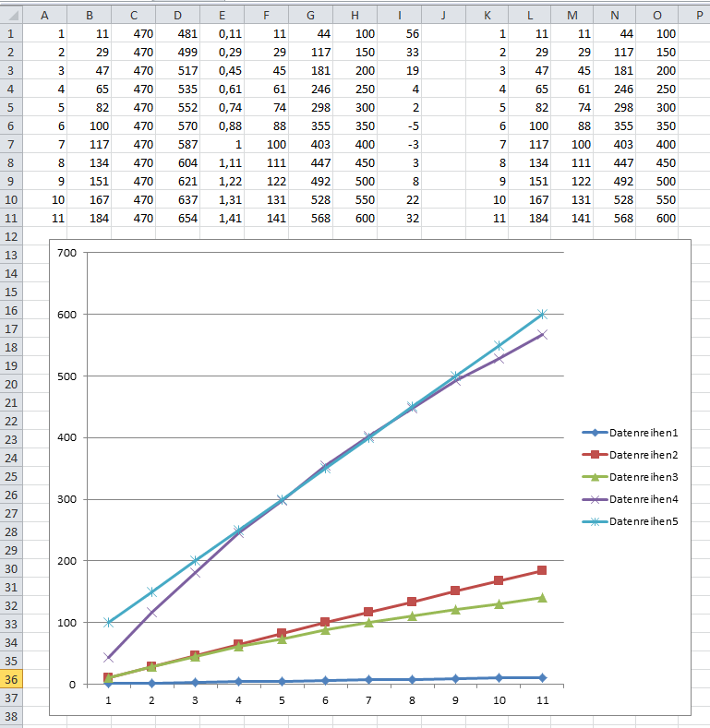Select row 1 header
Viewport: 710px width, 728px height.
point(11,33)
